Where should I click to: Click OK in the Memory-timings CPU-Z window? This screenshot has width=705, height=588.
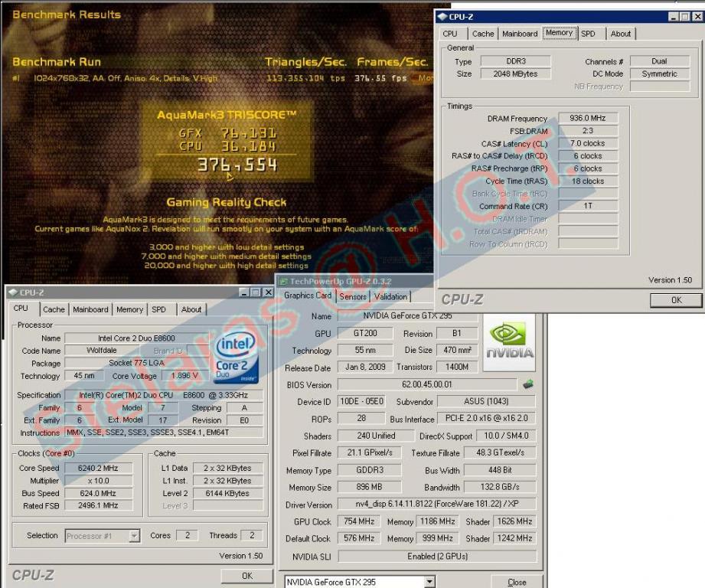(x=676, y=300)
